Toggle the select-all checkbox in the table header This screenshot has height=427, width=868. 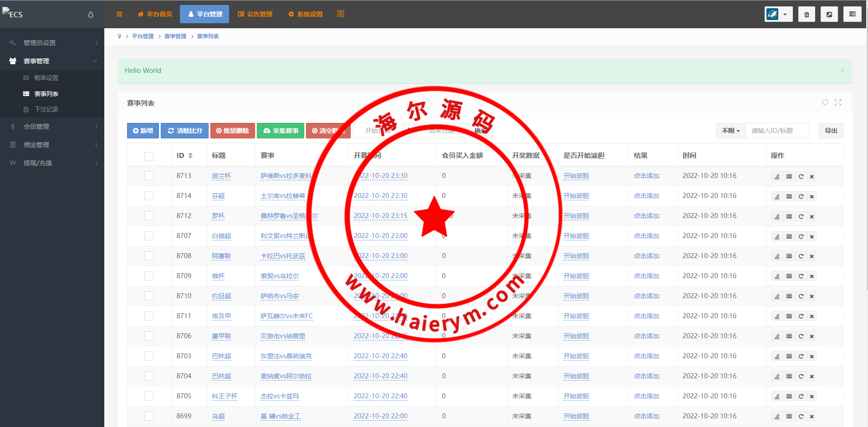point(149,156)
